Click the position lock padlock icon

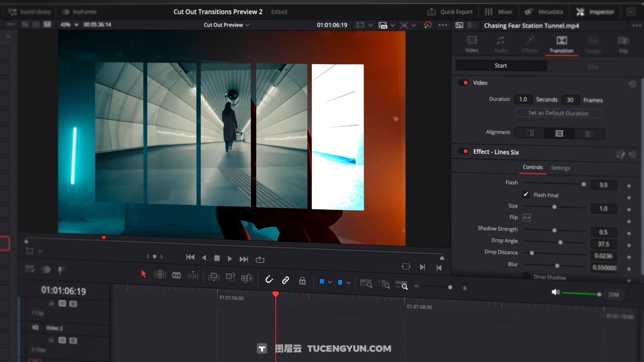[x=302, y=281]
